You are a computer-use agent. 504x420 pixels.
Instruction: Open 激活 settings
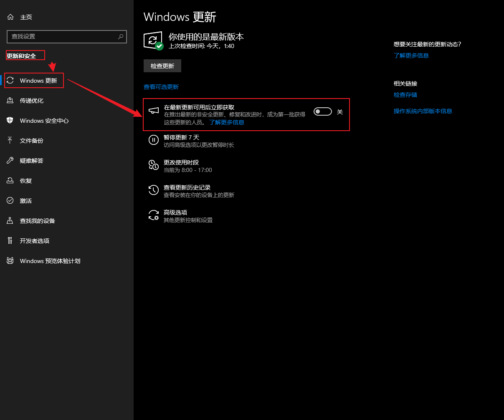coord(67,201)
